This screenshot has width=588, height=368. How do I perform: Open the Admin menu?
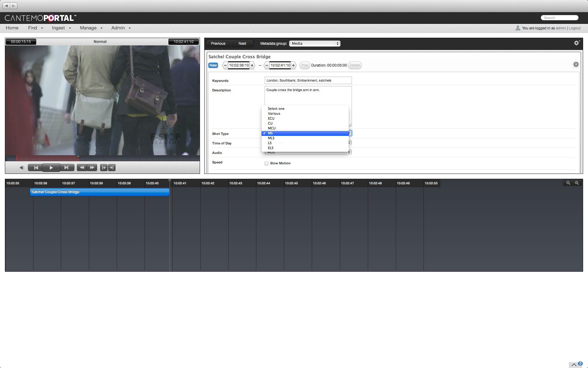(121, 28)
